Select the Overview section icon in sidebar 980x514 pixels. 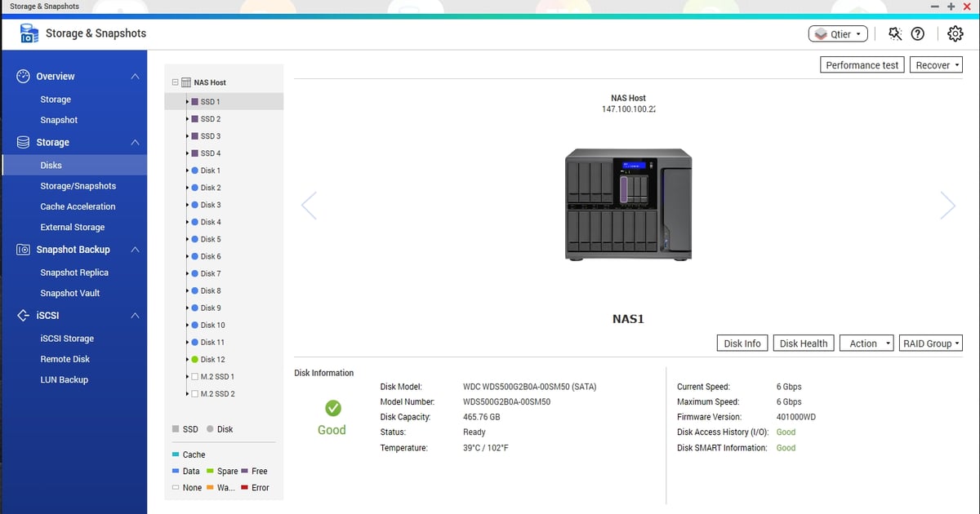click(21, 76)
